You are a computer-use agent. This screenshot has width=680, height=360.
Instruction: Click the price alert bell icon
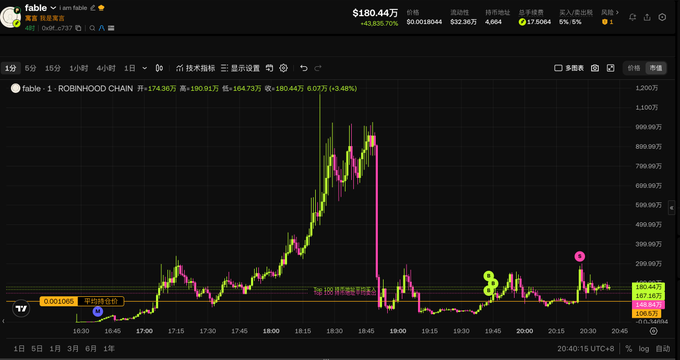(x=632, y=17)
